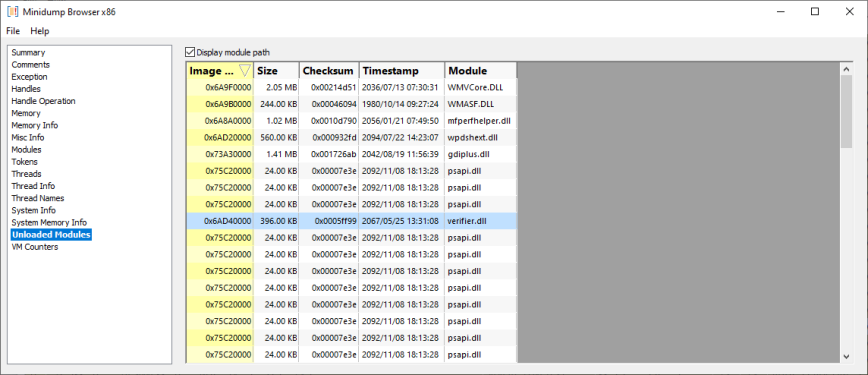The width and height of the screenshot is (868, 375).
Task: Select Handle Operation in the sidebar
Action: (x=43, y=101)
